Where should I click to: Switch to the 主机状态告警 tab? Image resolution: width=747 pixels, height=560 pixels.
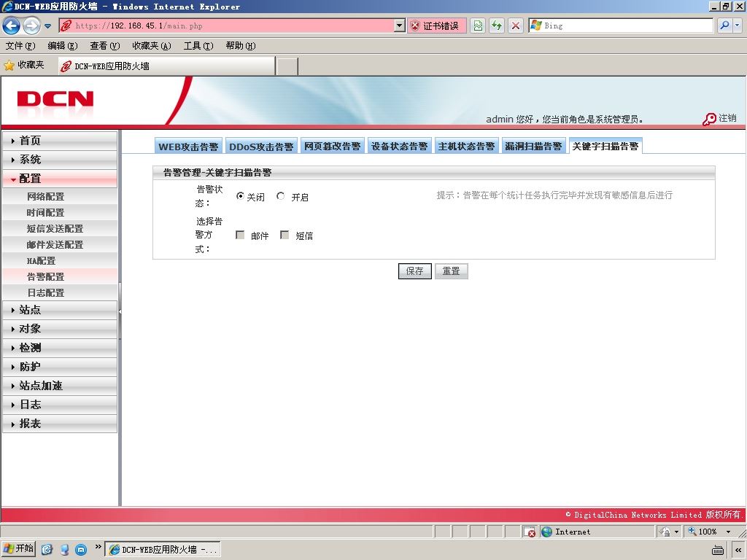(466, 146)
